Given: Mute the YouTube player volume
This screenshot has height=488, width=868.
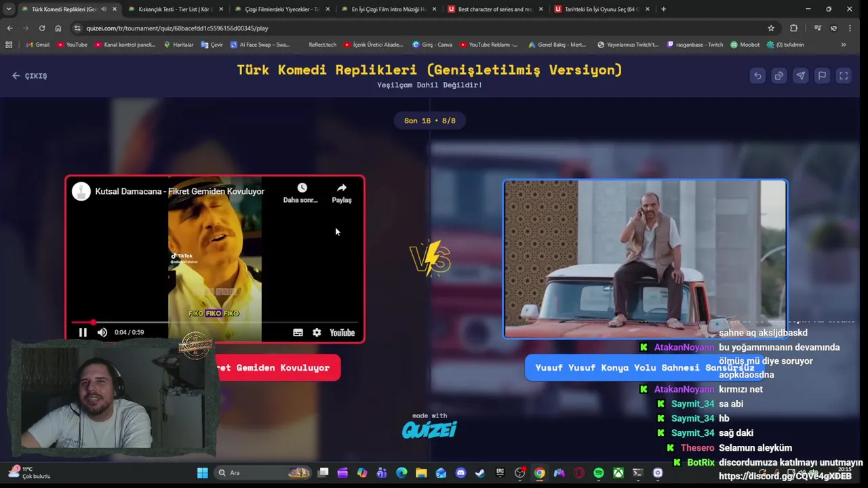Looking at the screenshot, I should pos(102,332).
